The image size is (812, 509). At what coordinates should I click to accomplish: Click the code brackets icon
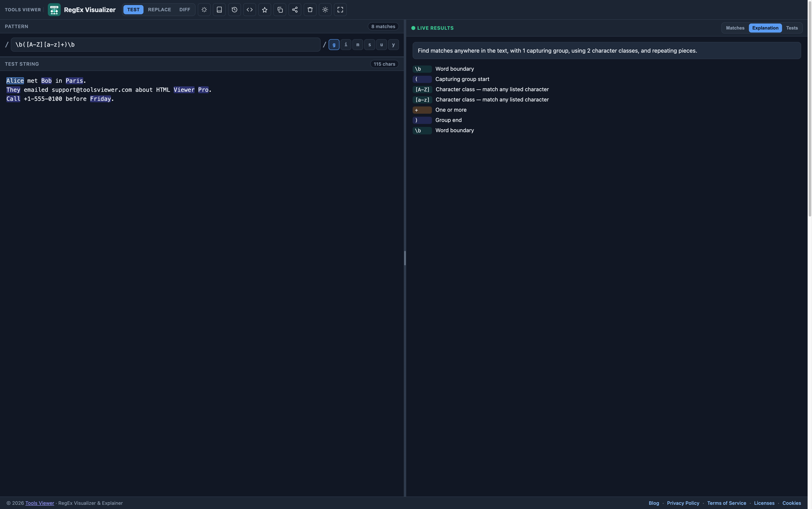pos(250,10)
